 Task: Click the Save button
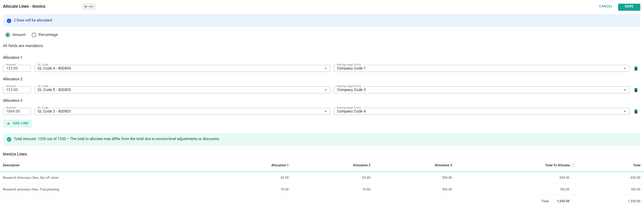point(629,6)
